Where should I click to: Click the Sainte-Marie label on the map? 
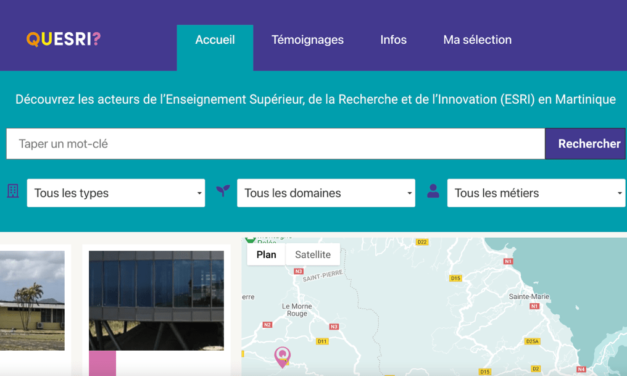coord(529,296)
